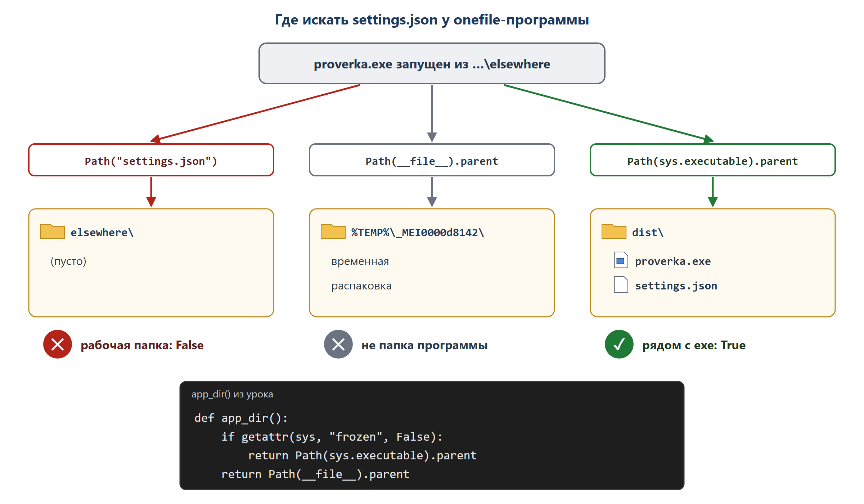Click the code header app_dir() из урока
The width and height of the screenshot is (864, 504).
tap(232, 394)
